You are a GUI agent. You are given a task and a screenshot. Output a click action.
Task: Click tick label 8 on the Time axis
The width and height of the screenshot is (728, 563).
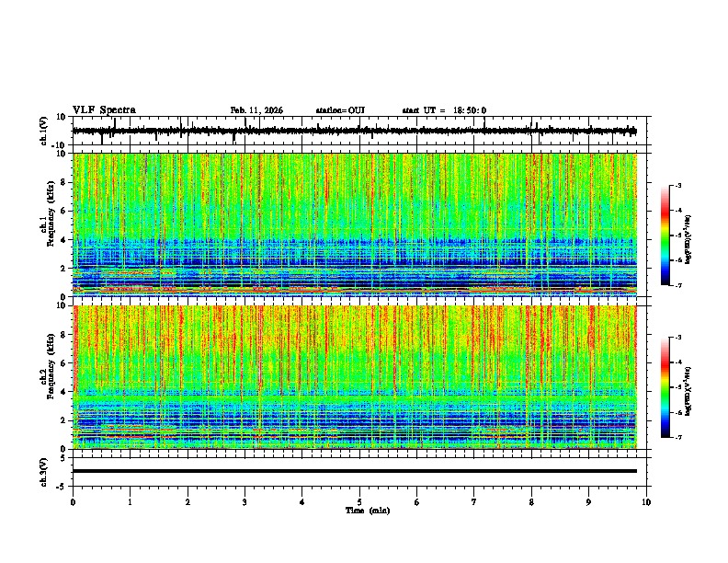coord(531,502)
